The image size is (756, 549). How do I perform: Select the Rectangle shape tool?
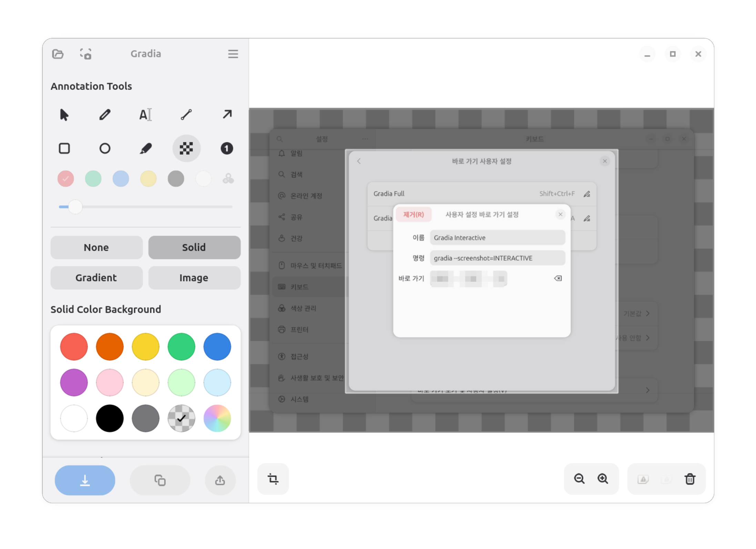coord(64,148)
